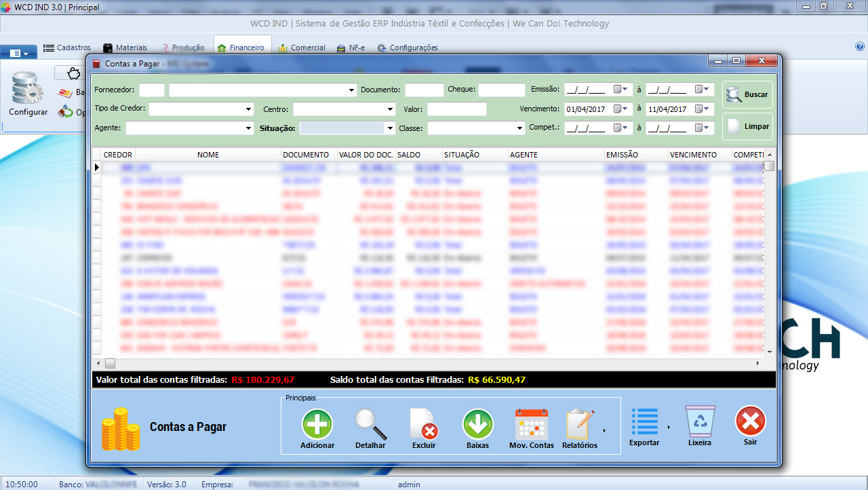Open Compet. end date calendar picker

pyautogui.click(x=702, y=128)
